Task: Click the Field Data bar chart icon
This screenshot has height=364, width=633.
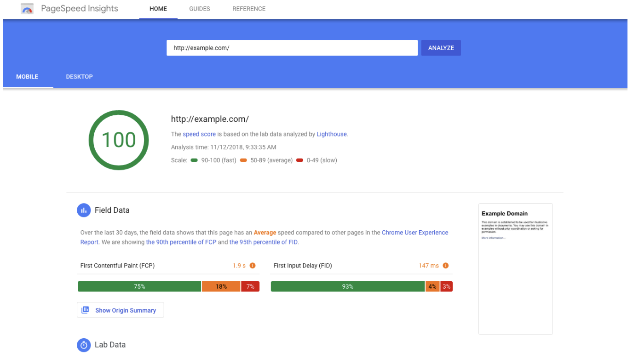Action: pyautogui.click(x=84, y=210)
